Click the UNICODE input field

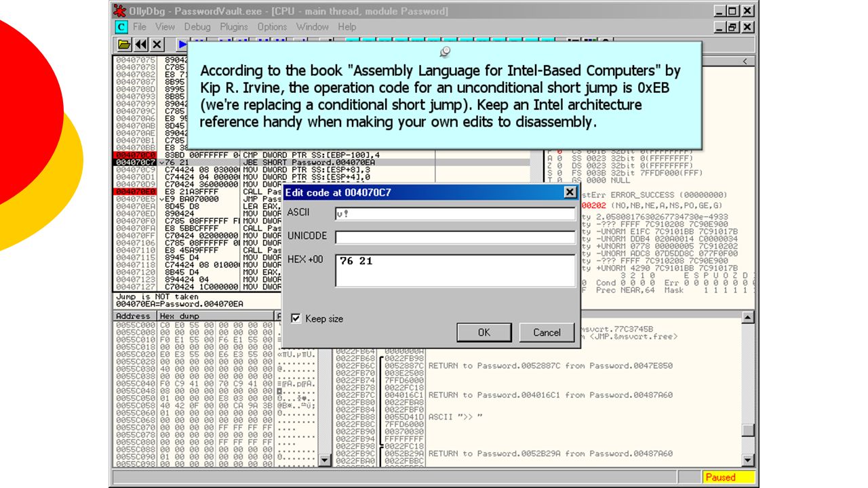coord(455,237)
